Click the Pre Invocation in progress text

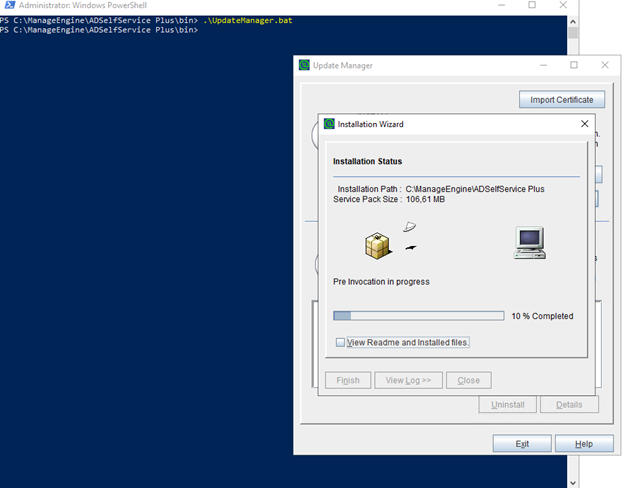pyautogui.click(x=381, y=281)
